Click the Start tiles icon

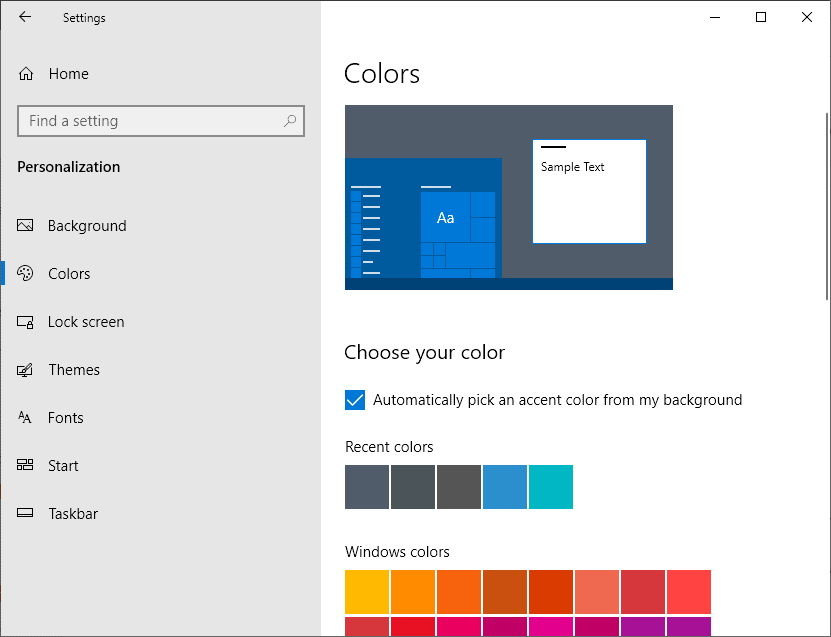[26, 466]
